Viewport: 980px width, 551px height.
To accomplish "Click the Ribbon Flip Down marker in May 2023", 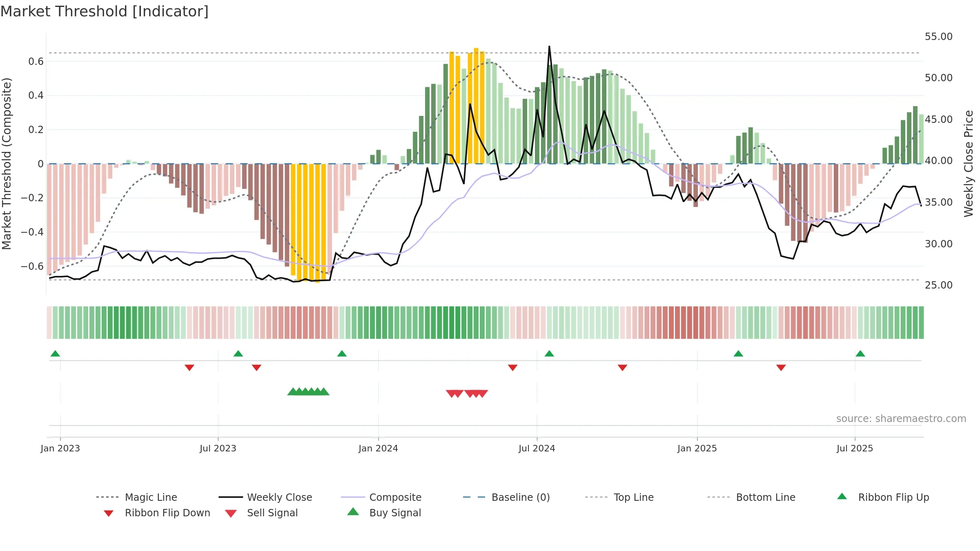I will pyautogui.click(x=189, y=368).
